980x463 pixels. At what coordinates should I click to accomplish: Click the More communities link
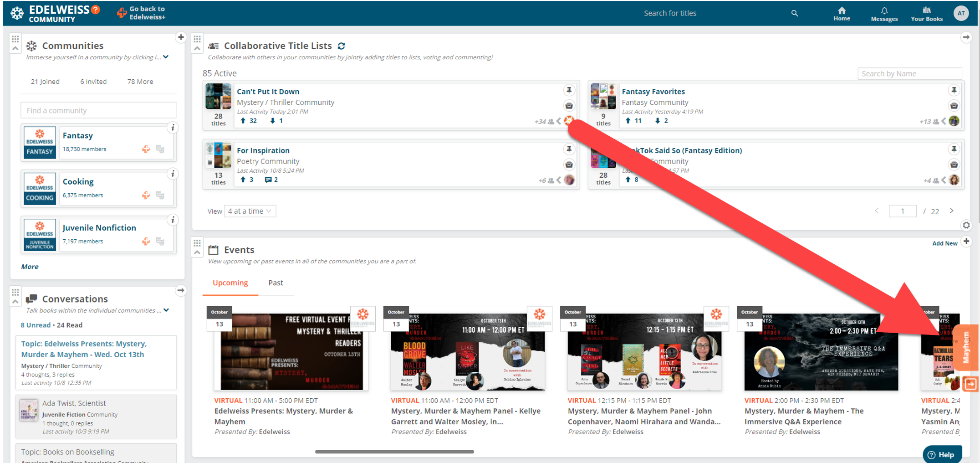click(30, 267)
